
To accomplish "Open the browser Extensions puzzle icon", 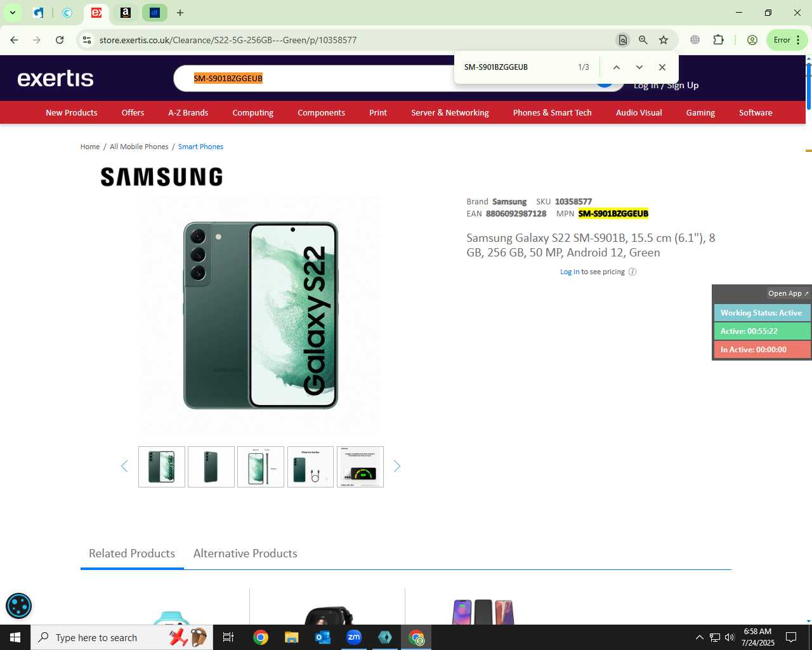I will coord(718,40).
